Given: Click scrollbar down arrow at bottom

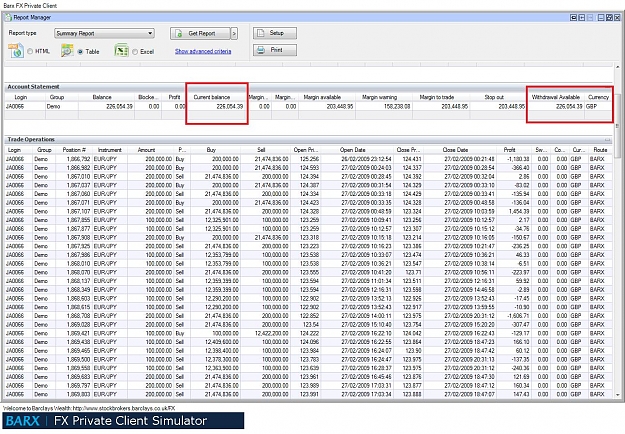Looking at the screenshot, I should [617, 395].
